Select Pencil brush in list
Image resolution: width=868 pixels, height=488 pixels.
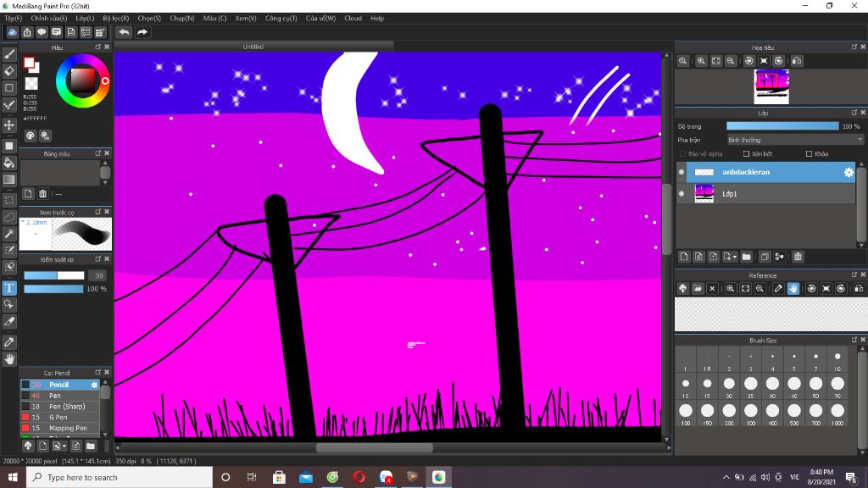60,385
